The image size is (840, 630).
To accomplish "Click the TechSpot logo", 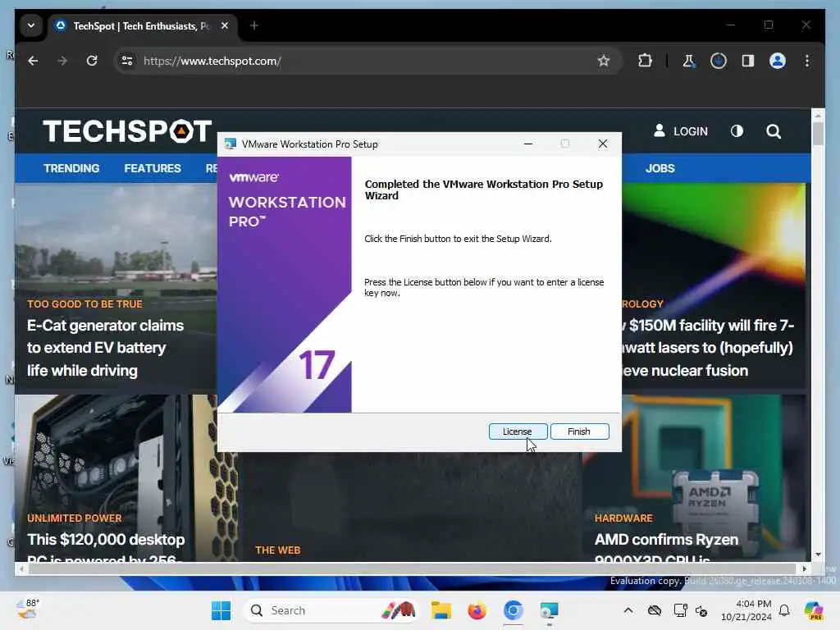I will [x=127, y=131].
